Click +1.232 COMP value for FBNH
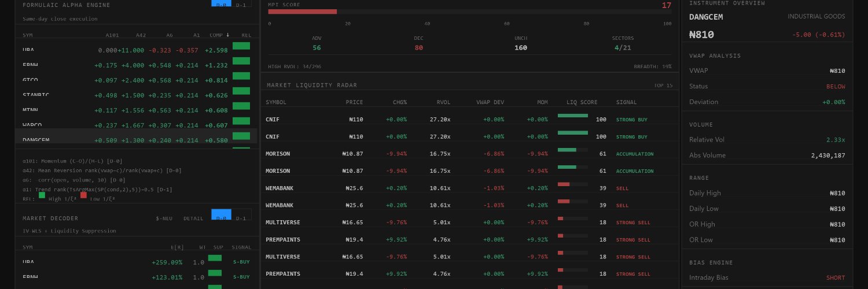 pos(216,65)
